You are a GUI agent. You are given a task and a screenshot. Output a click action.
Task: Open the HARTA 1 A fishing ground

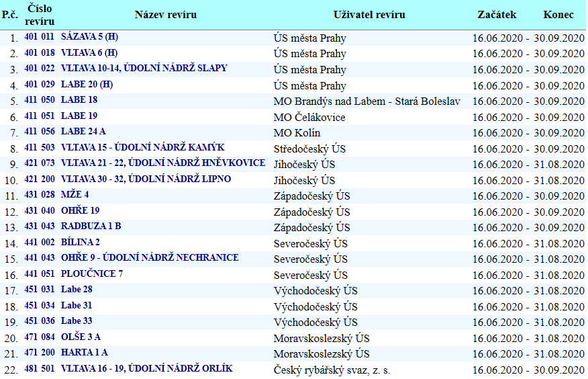click(x=84, y=352)
